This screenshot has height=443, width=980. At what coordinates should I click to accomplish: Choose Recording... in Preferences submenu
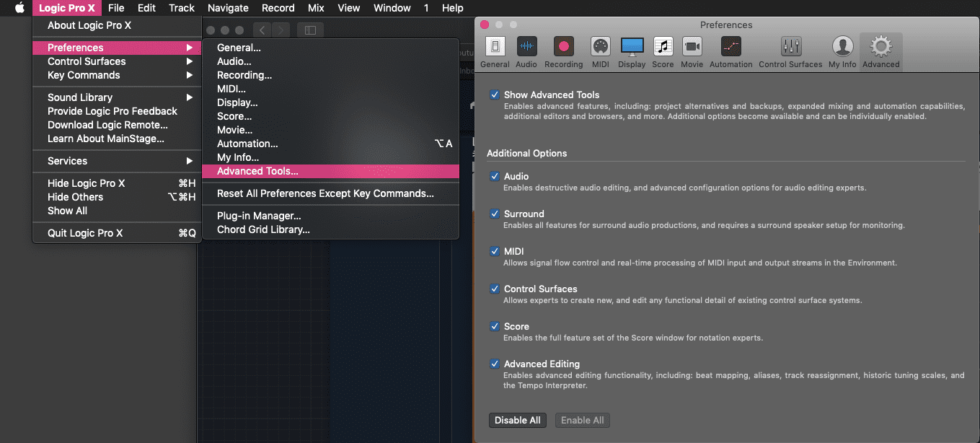[x=330, y=75]
